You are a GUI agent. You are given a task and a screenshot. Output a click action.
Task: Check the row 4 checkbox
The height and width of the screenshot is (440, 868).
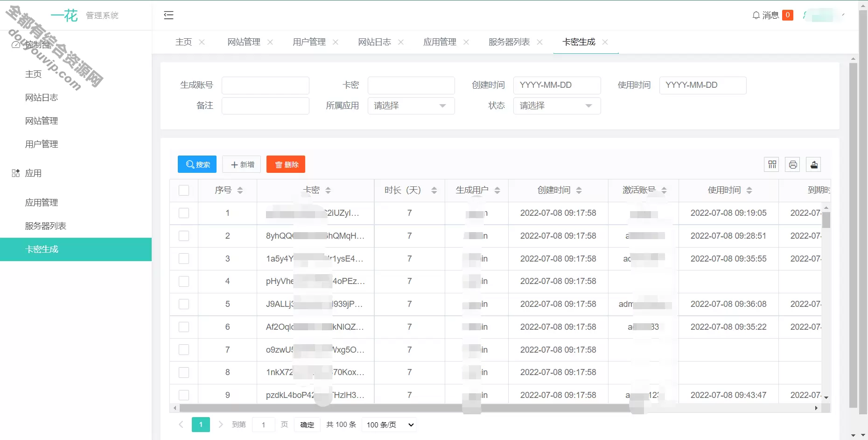tap(184, 281)
